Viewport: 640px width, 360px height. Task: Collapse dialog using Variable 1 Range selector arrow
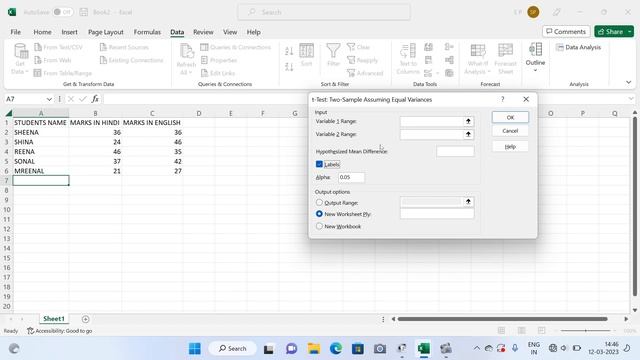468,121
